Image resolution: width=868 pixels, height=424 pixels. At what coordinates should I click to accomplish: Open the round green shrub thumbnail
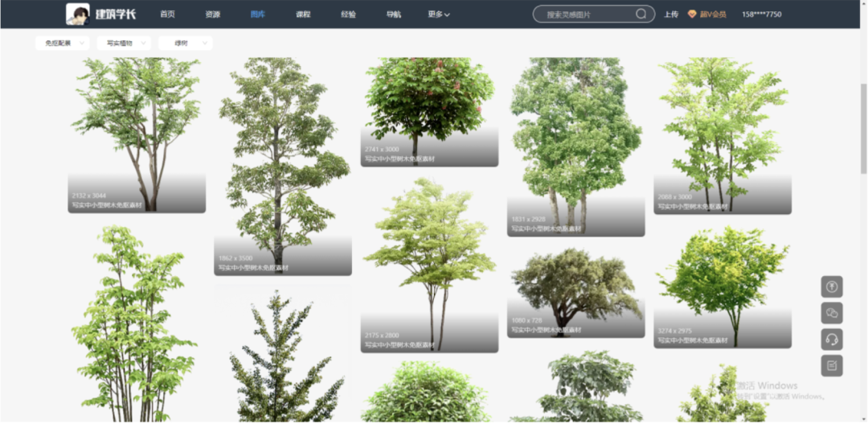click(x=429, y=393)
